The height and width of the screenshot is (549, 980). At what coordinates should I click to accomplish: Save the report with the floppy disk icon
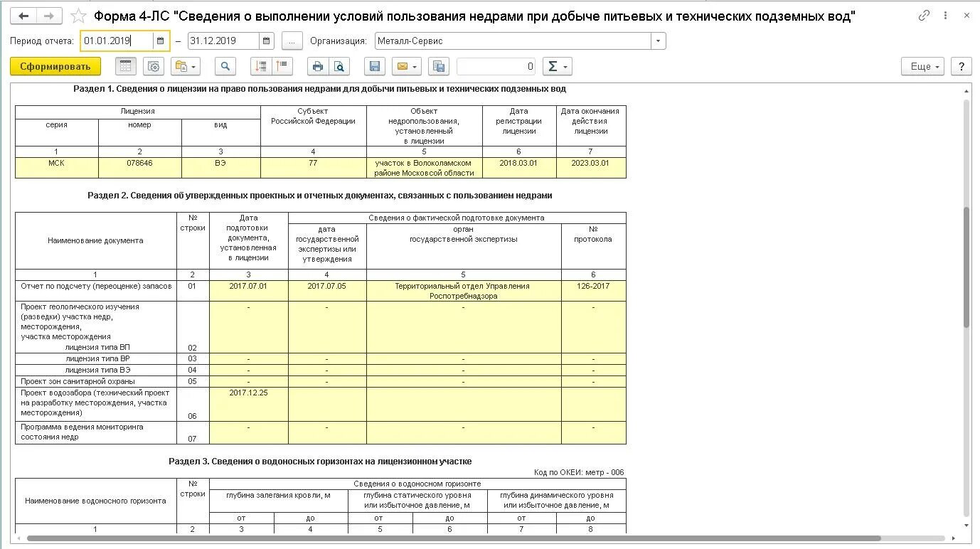pos(375,66)
